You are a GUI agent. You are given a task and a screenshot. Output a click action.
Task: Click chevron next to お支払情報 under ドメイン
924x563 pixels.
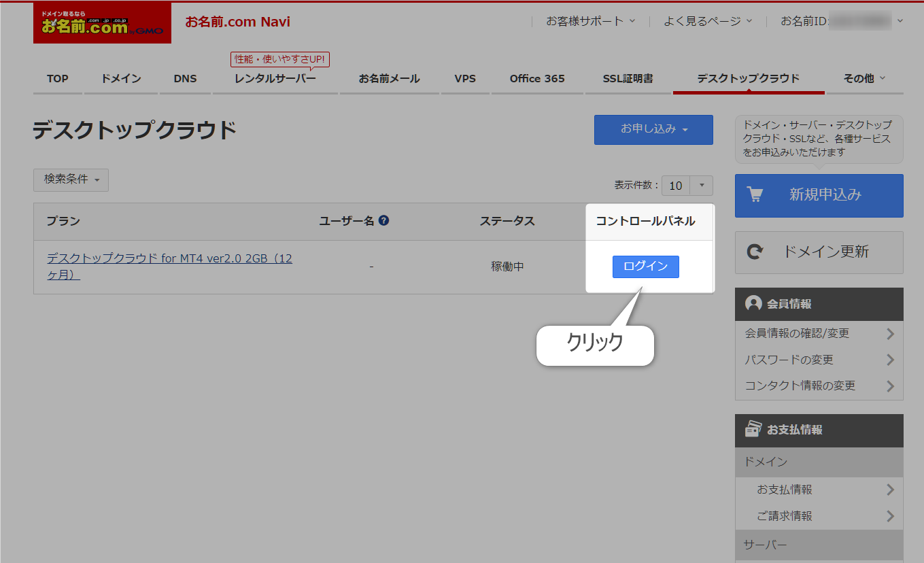tap(890, 490)
